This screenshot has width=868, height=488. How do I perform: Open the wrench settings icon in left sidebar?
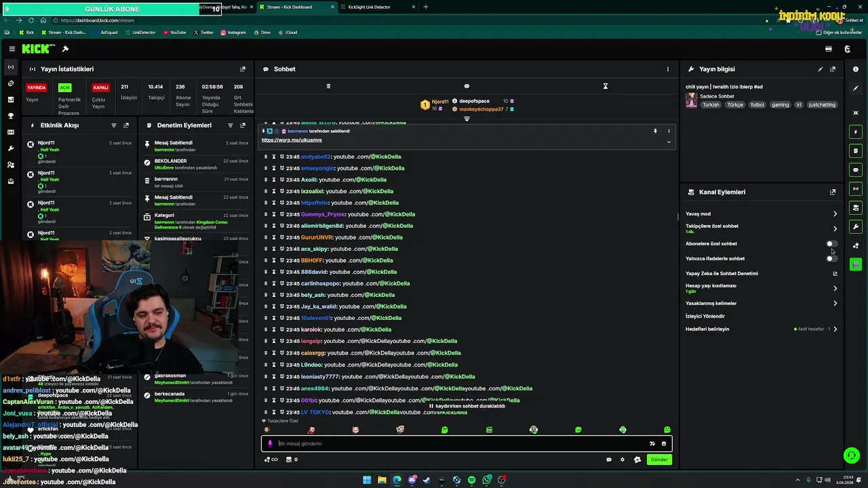coord(10,148)
